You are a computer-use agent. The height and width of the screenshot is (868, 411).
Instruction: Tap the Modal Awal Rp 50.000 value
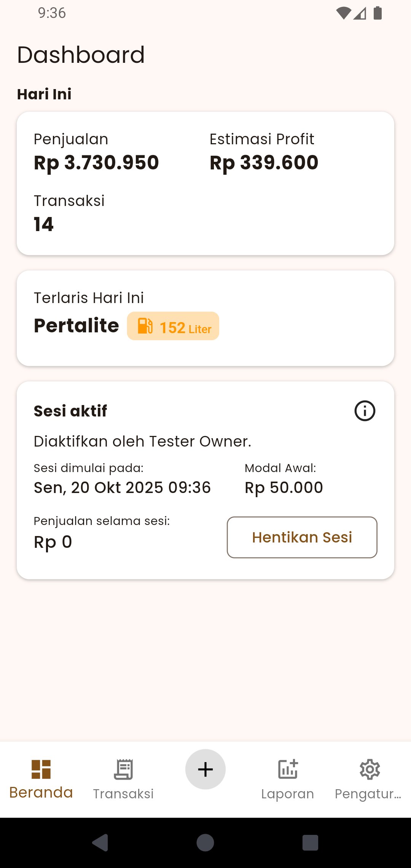click(x=284, y=488)
